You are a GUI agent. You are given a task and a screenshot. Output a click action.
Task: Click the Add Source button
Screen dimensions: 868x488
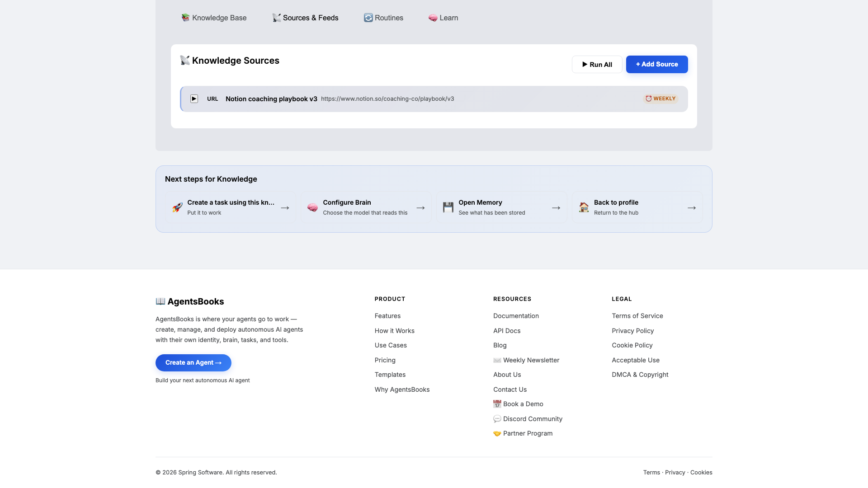tap(657, 64)
